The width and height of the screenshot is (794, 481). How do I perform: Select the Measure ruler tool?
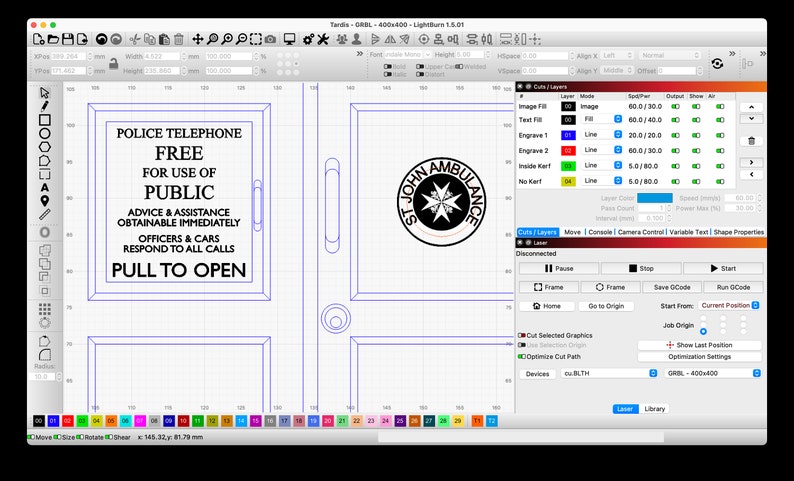[x=45, y=214]
